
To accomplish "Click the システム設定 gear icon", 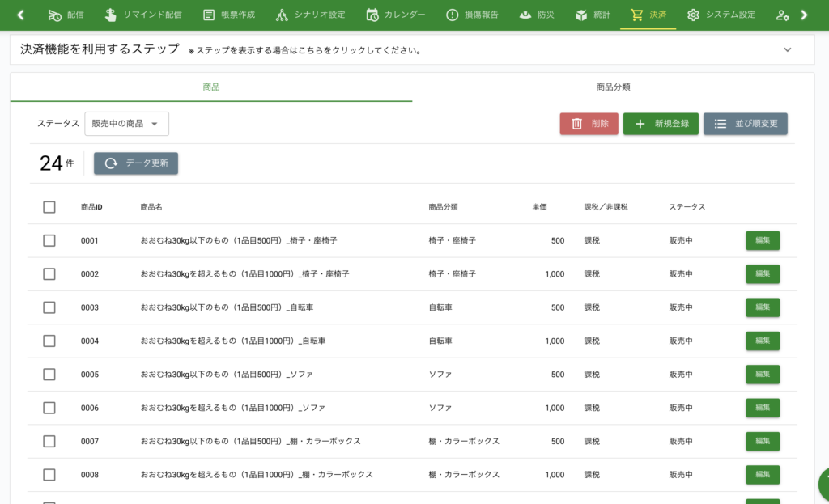I will pyautogui.click(x=693, y=15).
